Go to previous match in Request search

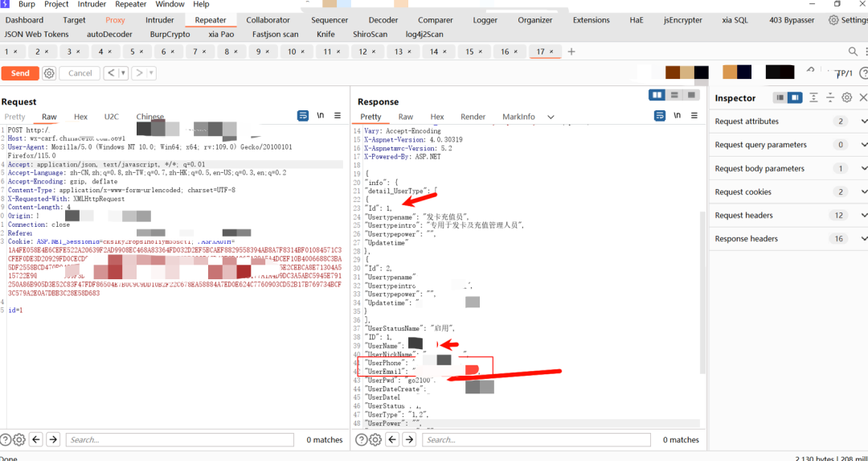pyautogui.click(x=36, y=439)
